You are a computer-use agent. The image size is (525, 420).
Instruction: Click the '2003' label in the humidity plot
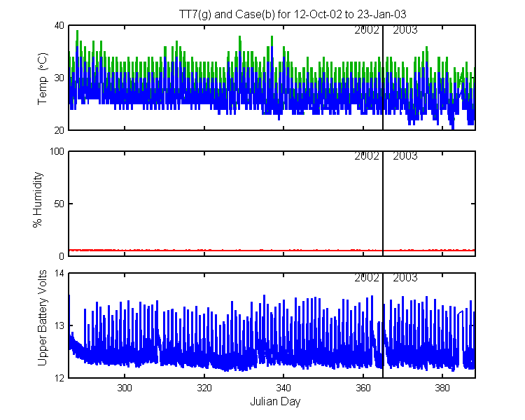click(x=405, y=156)
